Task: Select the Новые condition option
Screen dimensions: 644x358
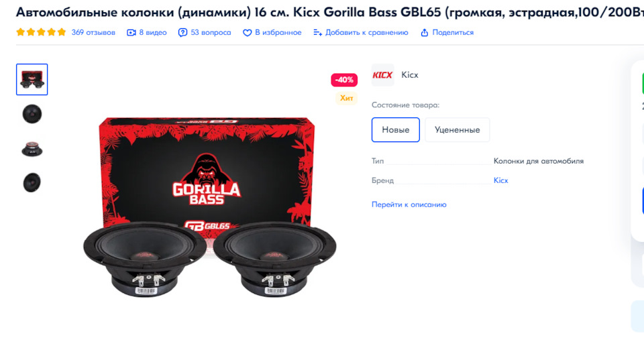Action: [x=396, y=130]
